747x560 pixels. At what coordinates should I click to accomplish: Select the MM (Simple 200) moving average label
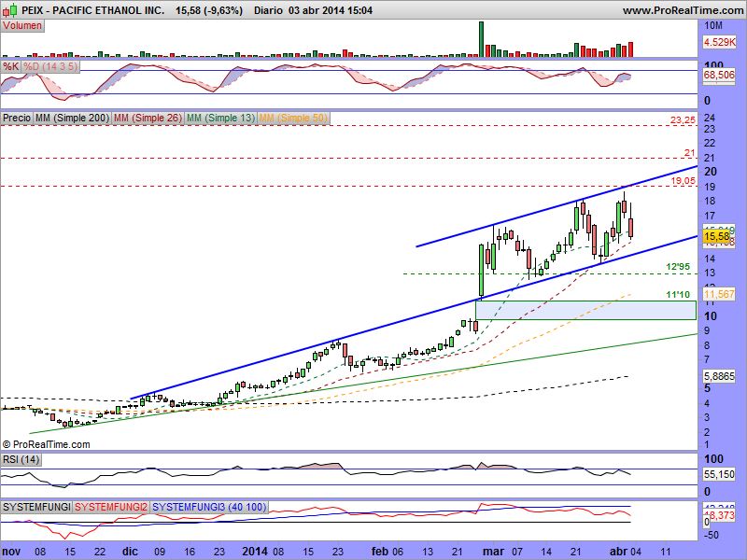pos(73,118)
